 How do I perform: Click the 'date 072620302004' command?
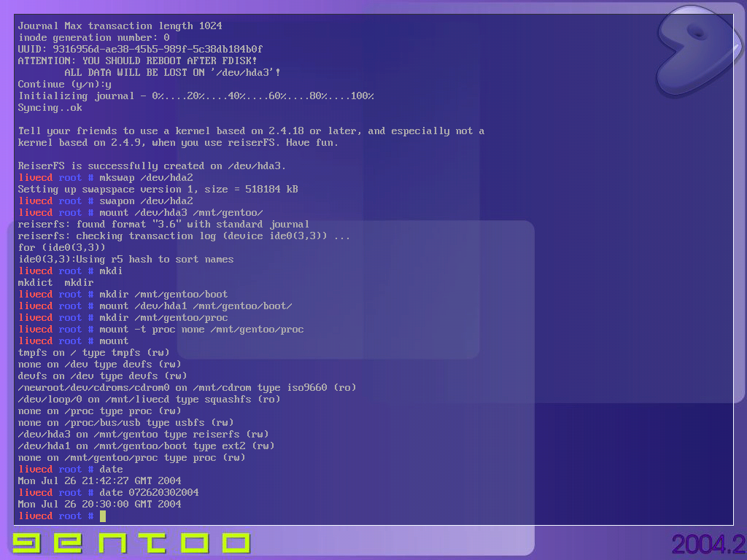tap(149, 493)
